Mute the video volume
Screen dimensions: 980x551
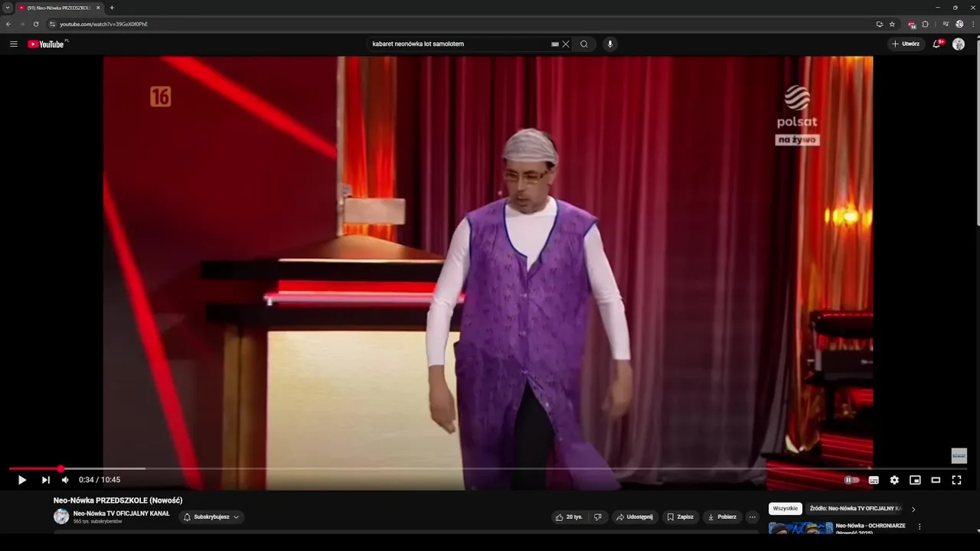pos(65,480)
